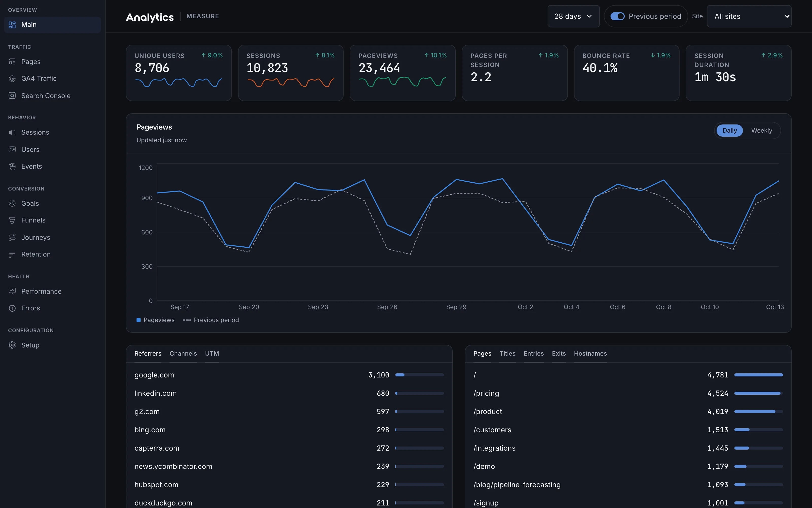Click the Search Console icon

pyautogui.click(x=12, y=96)
